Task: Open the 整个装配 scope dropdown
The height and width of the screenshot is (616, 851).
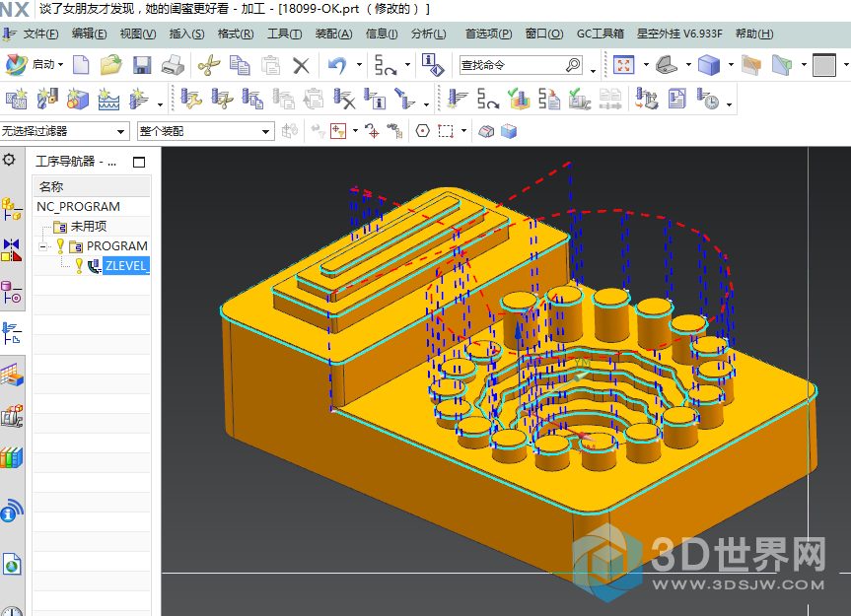Action: [x=205, y=131]
